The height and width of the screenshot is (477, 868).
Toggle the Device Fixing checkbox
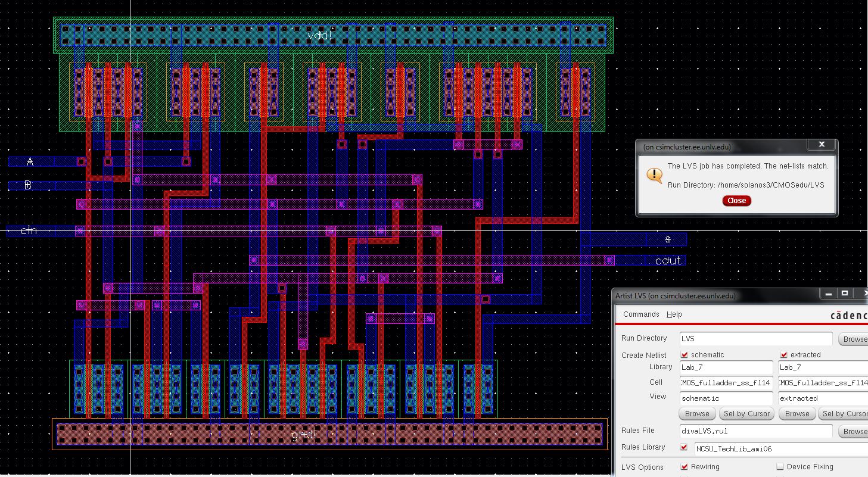pyautogui.click(x=780, y=467)
